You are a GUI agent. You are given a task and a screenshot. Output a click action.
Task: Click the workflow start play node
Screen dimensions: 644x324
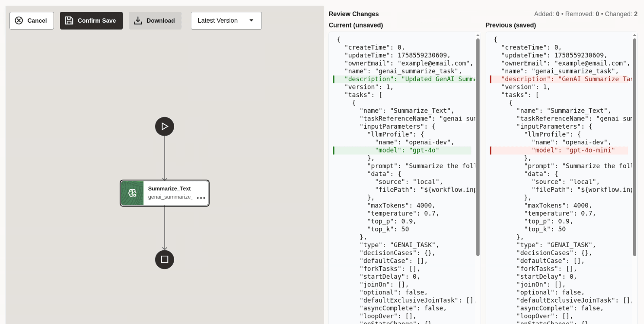click(164, 127)
